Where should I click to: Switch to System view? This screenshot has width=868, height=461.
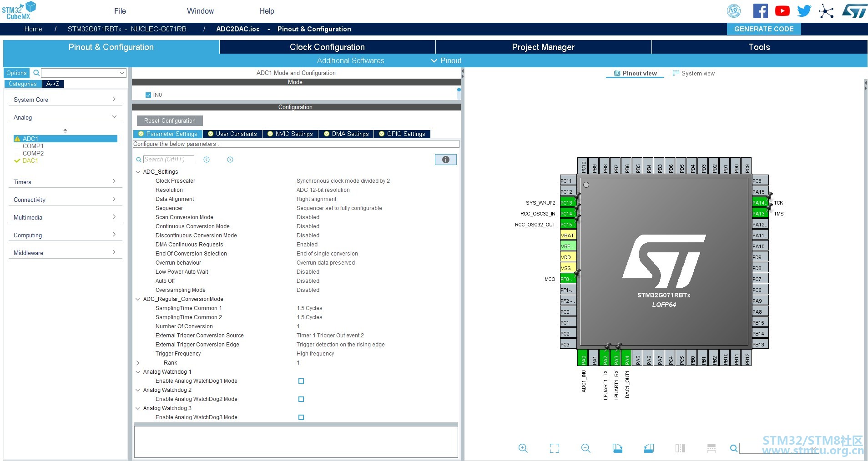click(693, 73)
